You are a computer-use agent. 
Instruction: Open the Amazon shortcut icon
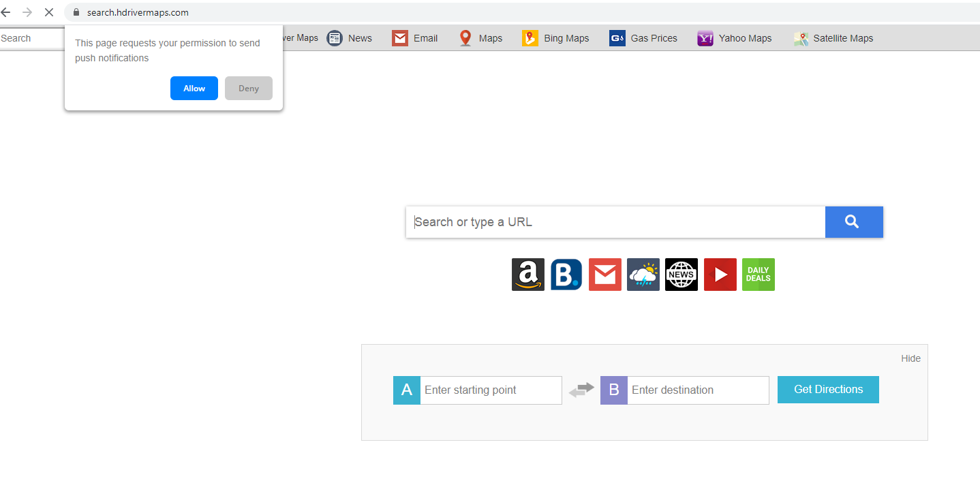528,275
